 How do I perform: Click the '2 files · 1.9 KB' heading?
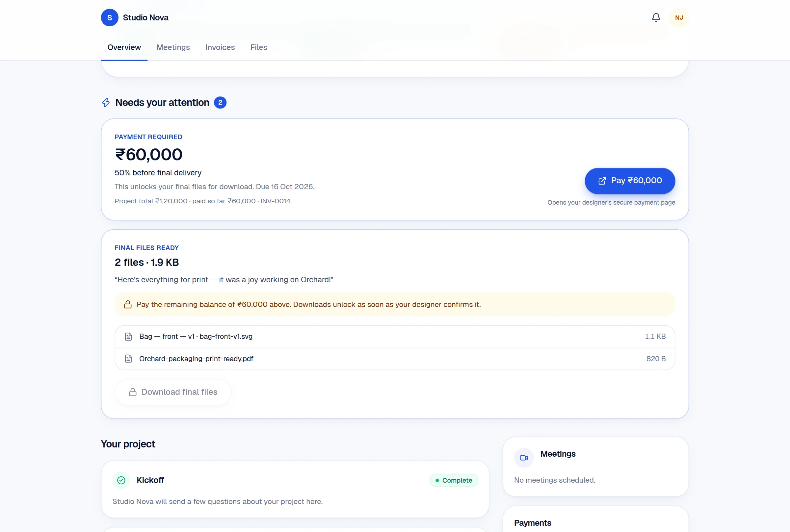point(146,262)
